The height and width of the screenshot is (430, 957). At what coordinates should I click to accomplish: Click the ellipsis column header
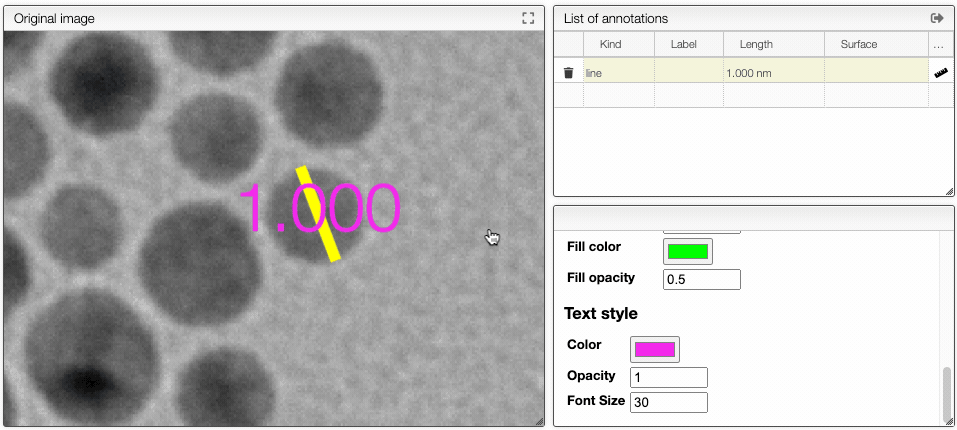click(x=939, y=44)
